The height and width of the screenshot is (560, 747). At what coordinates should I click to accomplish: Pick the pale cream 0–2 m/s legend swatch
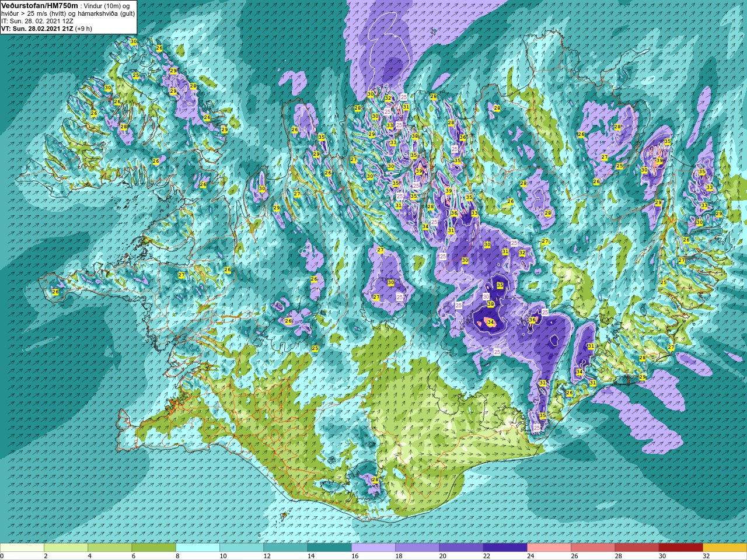(x=22, y=548)
